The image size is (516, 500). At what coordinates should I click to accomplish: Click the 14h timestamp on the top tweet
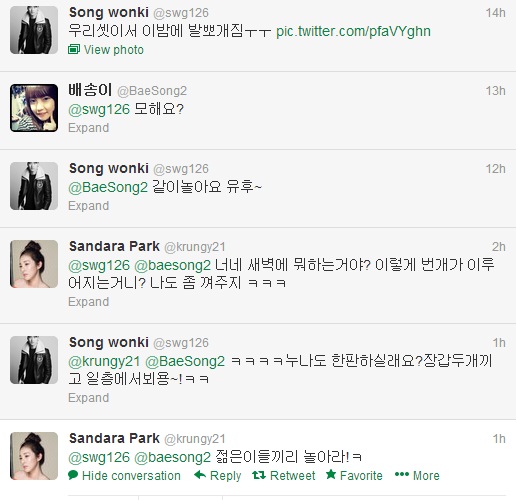pyautogui.click(x=496, y=13)
